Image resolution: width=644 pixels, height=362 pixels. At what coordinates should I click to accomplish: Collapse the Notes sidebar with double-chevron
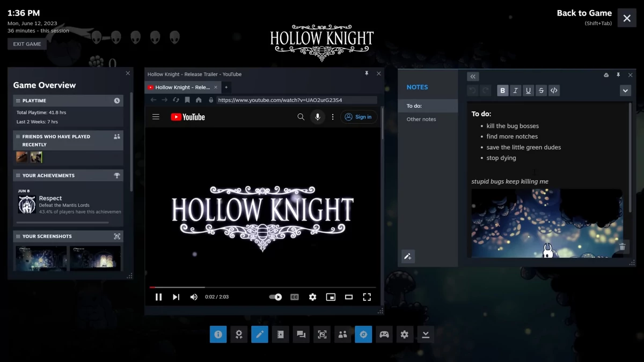(x=473, y=76)
